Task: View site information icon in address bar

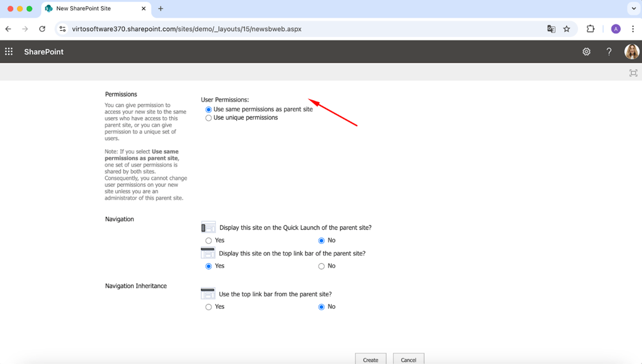Action: [x=63, y=29]
